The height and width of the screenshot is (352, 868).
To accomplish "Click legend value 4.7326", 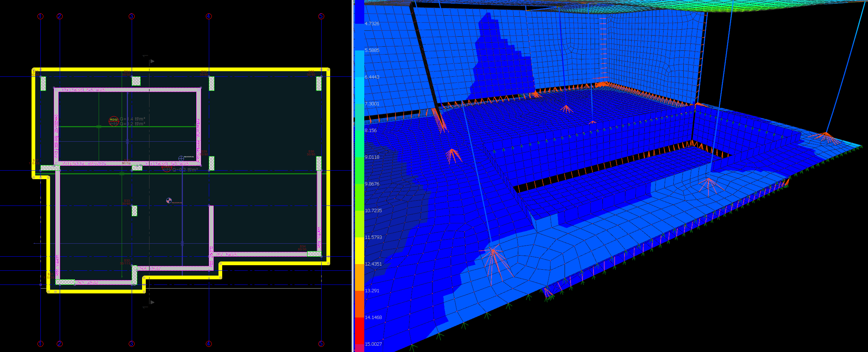I will point(372,23).
